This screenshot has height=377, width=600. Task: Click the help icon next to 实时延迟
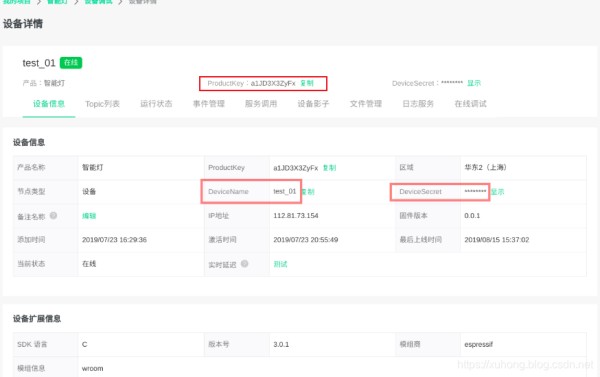click(245, 264)
